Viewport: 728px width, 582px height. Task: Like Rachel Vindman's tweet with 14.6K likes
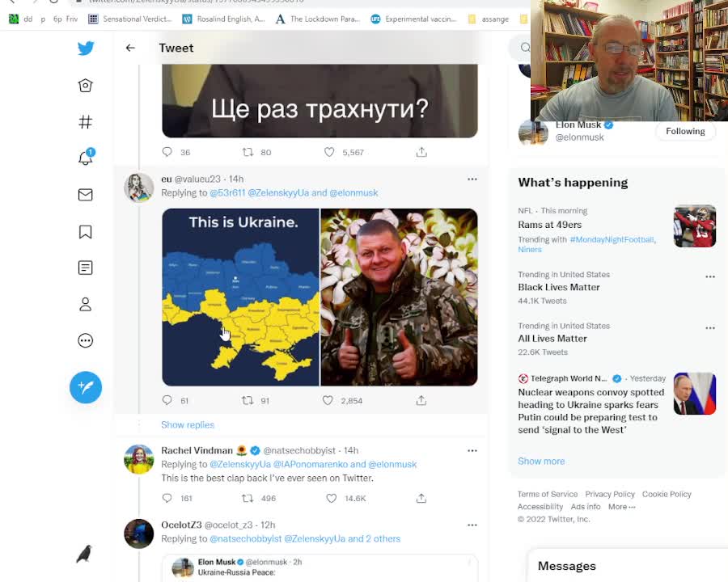(331, 498)
